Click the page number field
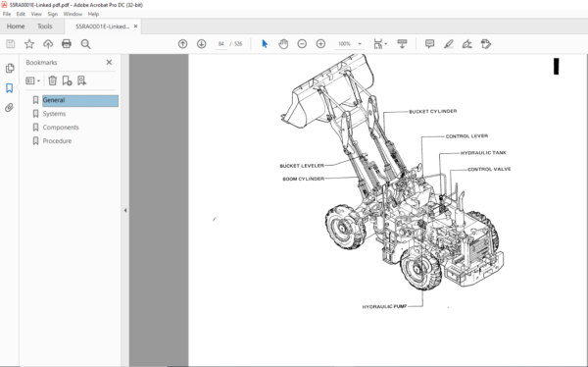 [220, 44]
